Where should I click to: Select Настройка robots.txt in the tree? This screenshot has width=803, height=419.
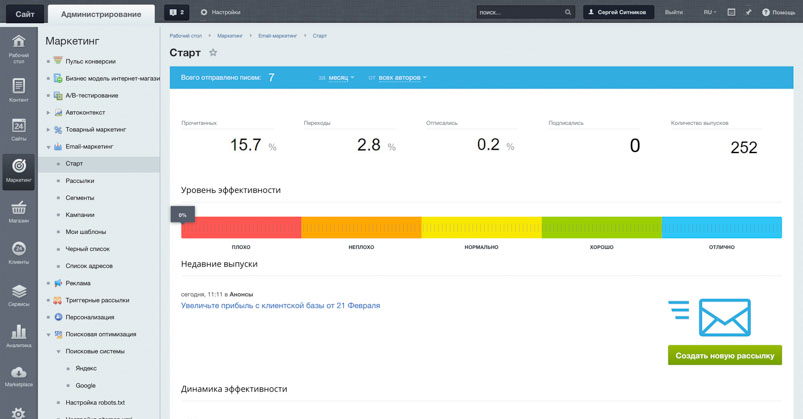(x=95, y=403)
